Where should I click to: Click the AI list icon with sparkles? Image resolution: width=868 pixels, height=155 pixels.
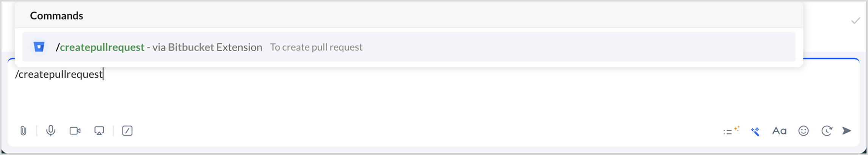[x=731, y=131]
